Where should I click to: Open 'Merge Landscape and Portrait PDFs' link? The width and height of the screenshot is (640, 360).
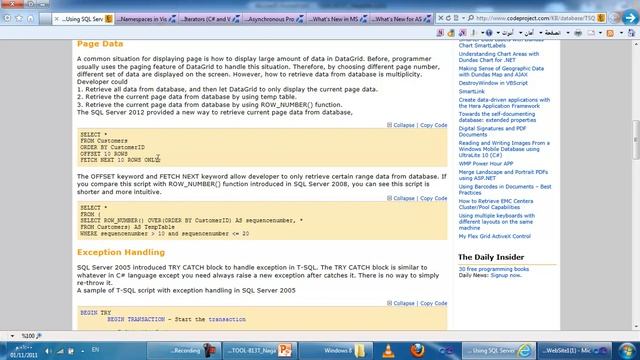click(x=503, y=175)
